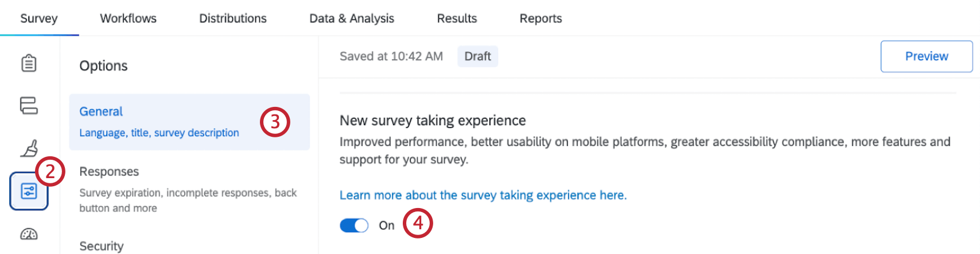Select the Survey options sliders icon
The image size is (980, 254).
[29, 191]
